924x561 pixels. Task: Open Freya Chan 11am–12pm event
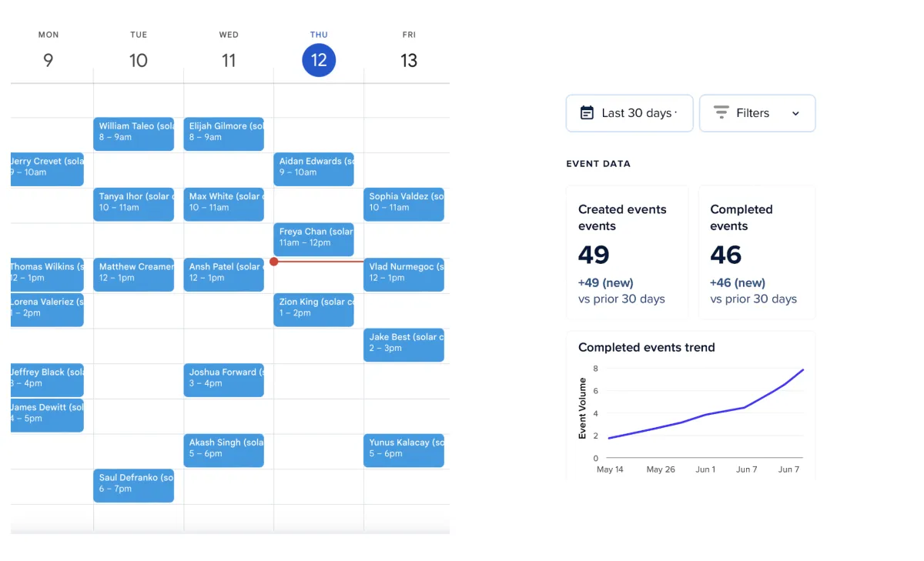point(314,239)
